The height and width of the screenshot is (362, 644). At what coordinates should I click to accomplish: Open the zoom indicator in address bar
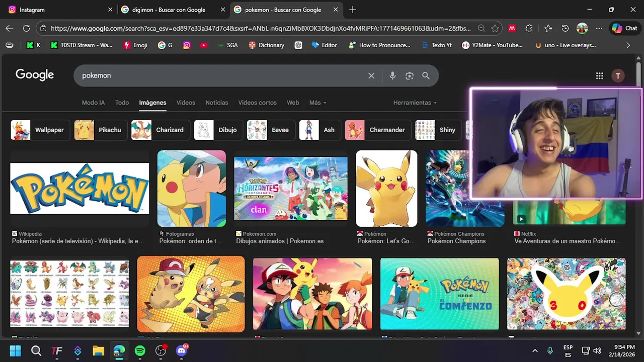tap(481, 28)
